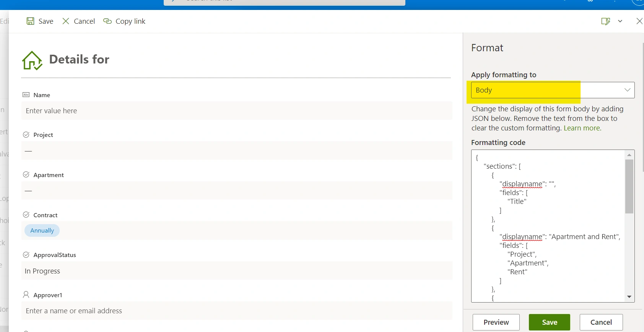Click the Name field text-type icon
Screen dimensions: 644x332
[x=26, y=94]
